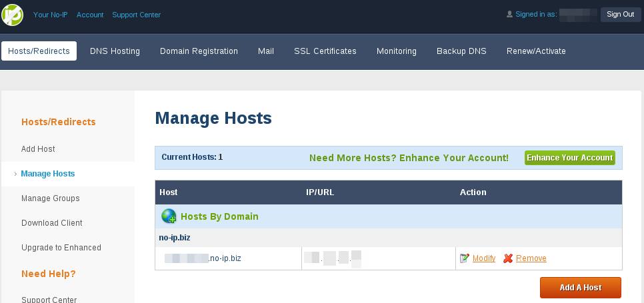Screen dimensions: 644x303
Task: Click the Need Help? sidebar heading
Action: [x=49, y=274]
